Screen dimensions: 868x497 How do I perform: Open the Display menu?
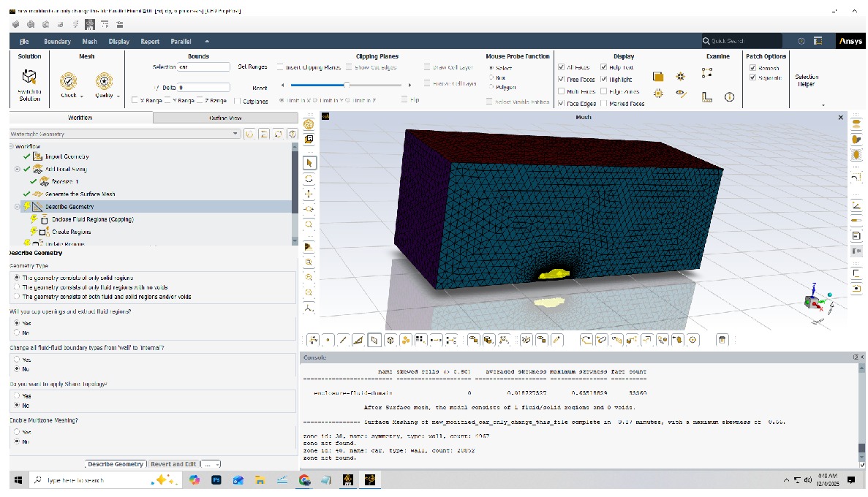click(x=119, y=41)
